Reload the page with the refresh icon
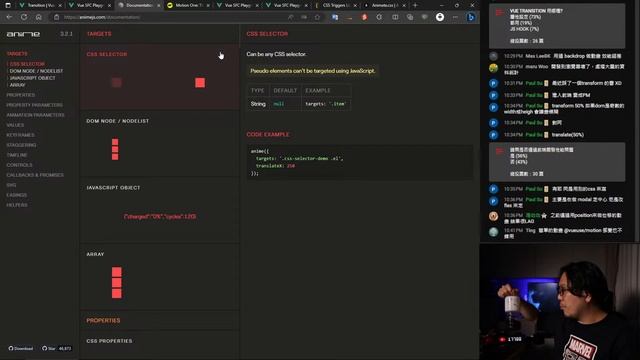Screen dimensions: 640x360 point(24,17)
